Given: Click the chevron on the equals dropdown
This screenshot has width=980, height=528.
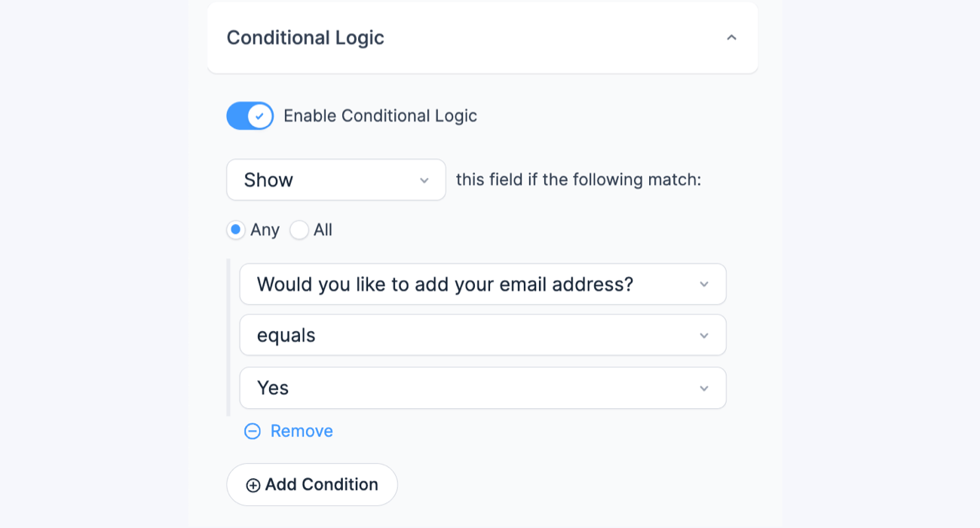Looking at the screenshot, I should [704, 335].
